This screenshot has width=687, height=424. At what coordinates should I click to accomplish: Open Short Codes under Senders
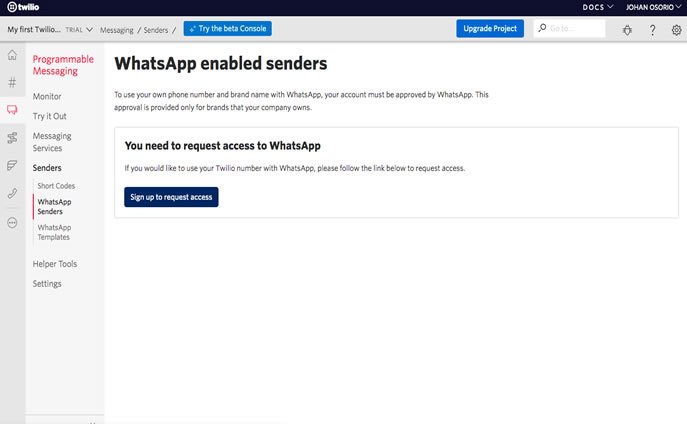(56, 186)
